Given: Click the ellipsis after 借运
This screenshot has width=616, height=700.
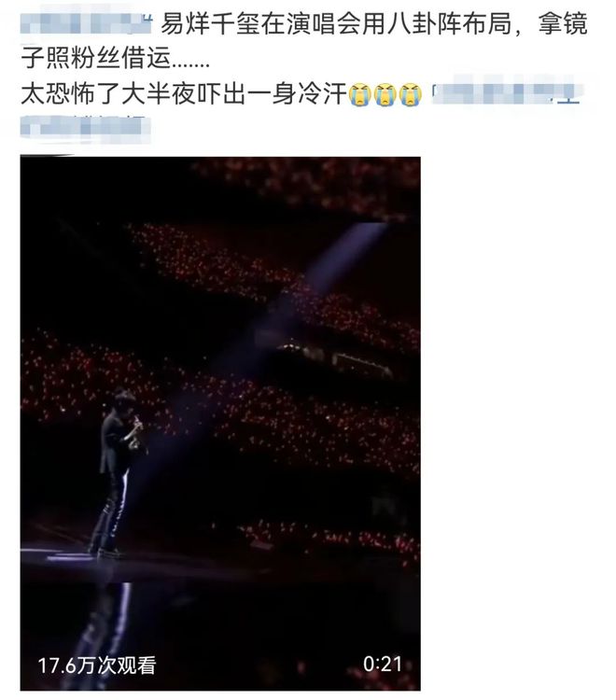Looking at the screenshot, I should pyautogui.click(x=190, y=62).
